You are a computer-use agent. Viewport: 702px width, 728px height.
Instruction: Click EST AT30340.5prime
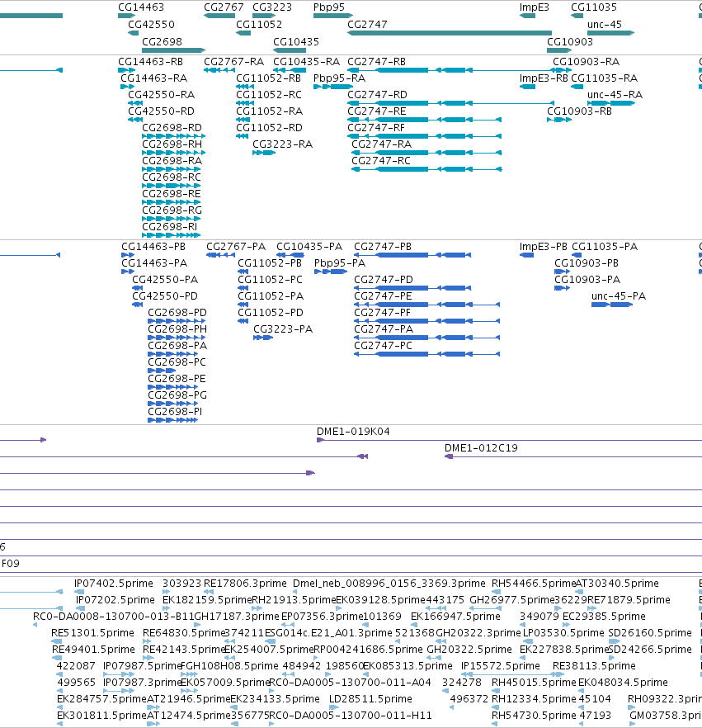(x=617, y=583)
